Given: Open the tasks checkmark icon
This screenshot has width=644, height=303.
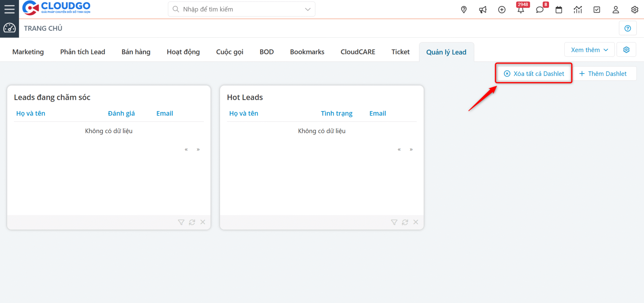Looking at the screenshot, I should (597, 10).
